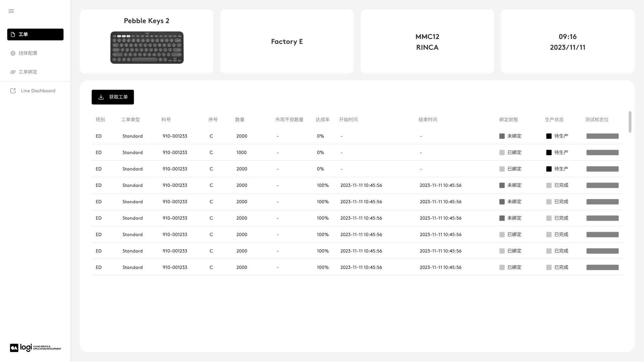Click the table's vertical scrollbar thumb
The width and height of the screenshot is (644, 362).
630,122
